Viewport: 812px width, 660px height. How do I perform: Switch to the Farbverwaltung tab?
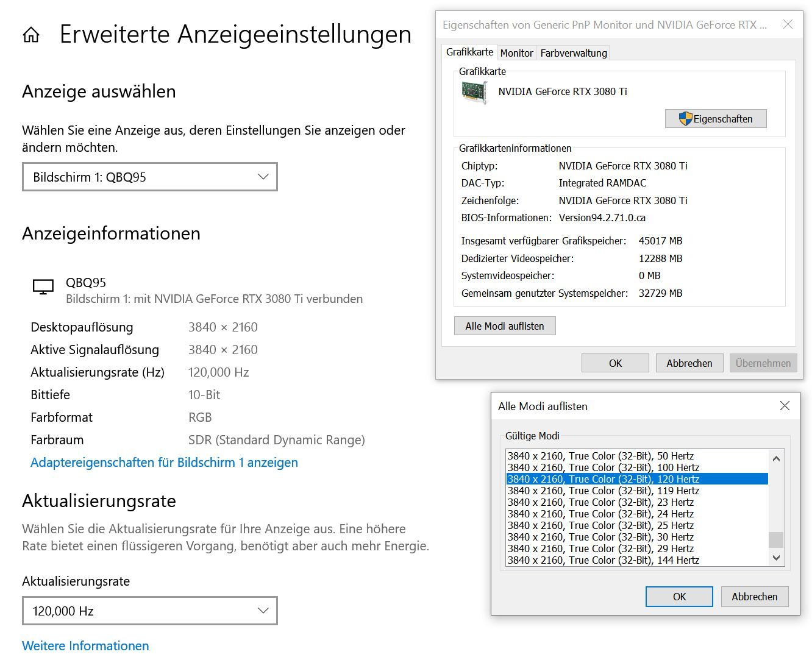pyautogui.click(x=574, y=53)
